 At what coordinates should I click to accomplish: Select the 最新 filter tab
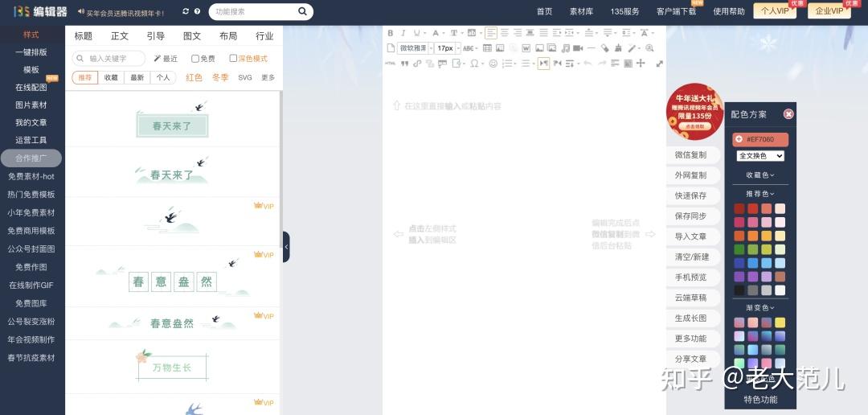(137, 77)
